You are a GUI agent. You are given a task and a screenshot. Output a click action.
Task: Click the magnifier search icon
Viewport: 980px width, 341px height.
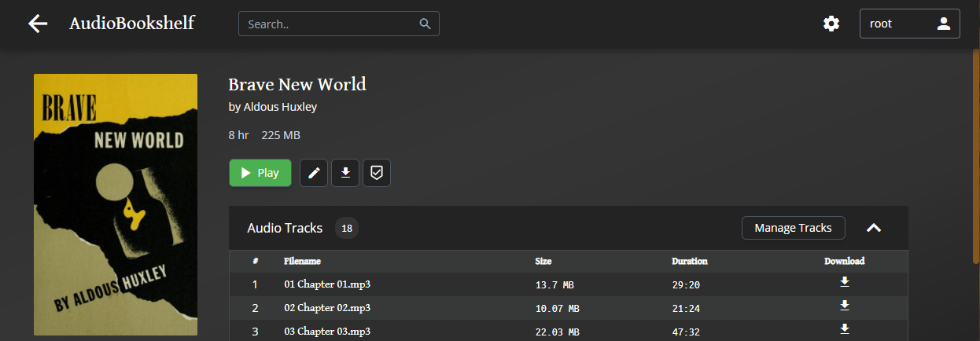(x=426, y=24)
